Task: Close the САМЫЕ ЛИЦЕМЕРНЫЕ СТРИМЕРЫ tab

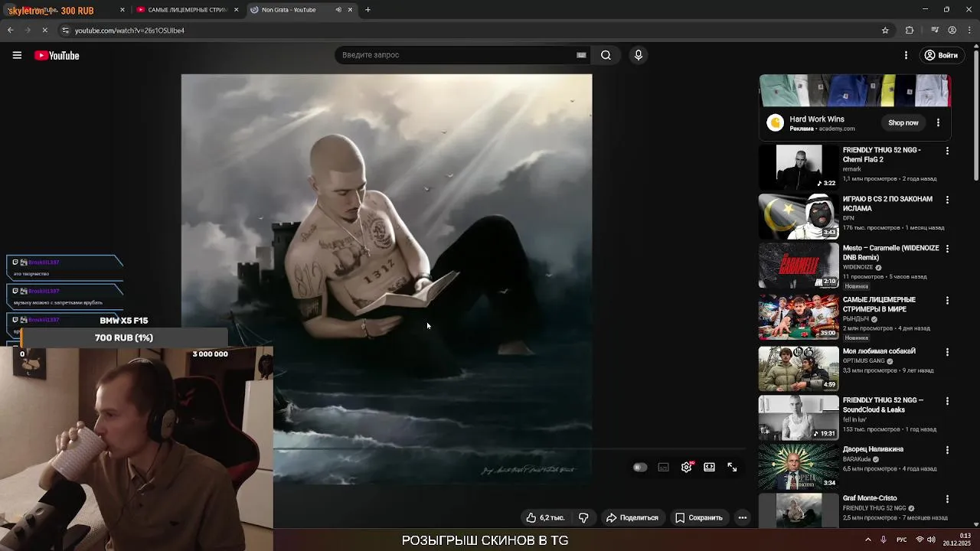Action: 236,10
